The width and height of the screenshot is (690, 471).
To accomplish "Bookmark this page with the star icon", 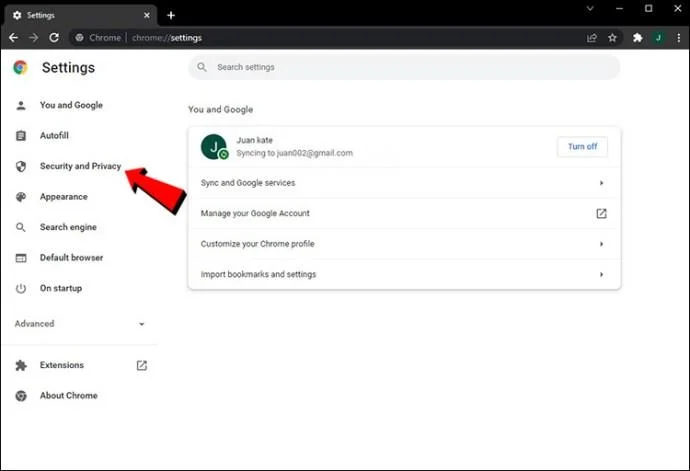I will 612,38.
